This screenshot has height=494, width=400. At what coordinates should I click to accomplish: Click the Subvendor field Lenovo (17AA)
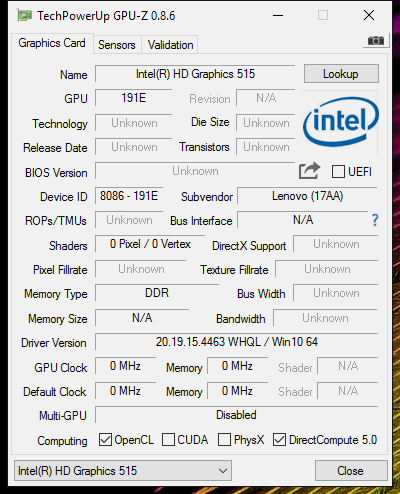point(307,196)
